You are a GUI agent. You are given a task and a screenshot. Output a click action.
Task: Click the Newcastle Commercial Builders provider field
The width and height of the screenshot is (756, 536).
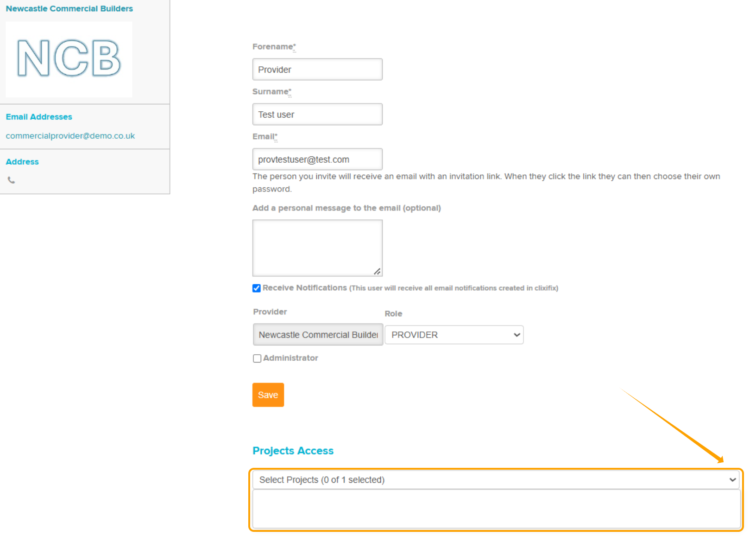click(x=318, y=334)
